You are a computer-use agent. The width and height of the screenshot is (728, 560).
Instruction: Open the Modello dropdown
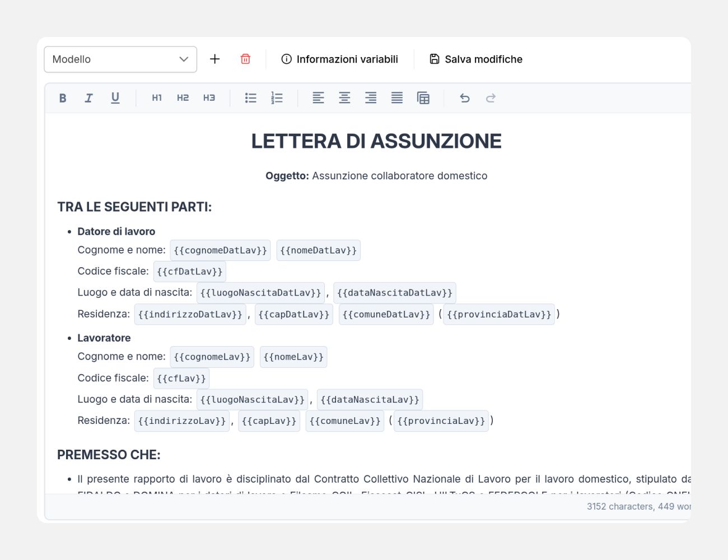120,59
